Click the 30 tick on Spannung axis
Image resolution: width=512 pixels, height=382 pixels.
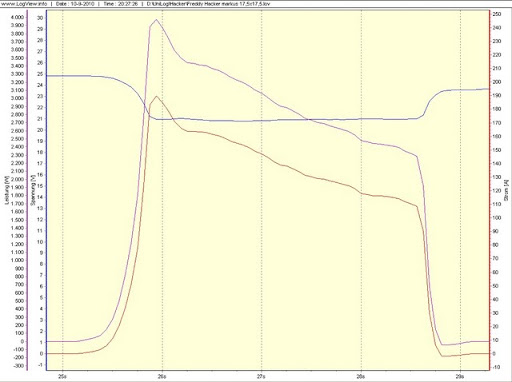(41, 18)
